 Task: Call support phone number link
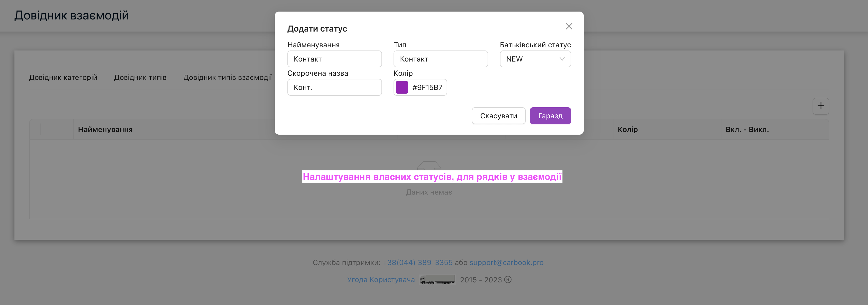coord(417,262)
